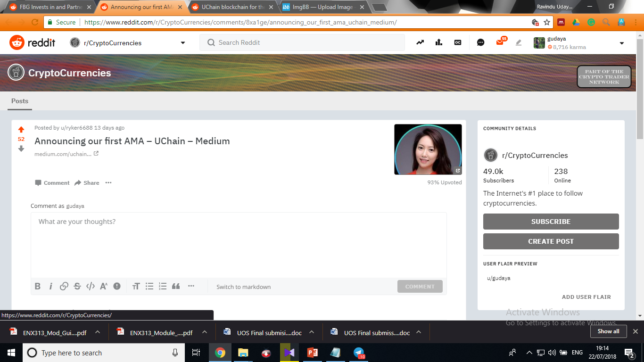Click the create post pencil icon
The height and width of the screenshot is (362, 644).
519,42
